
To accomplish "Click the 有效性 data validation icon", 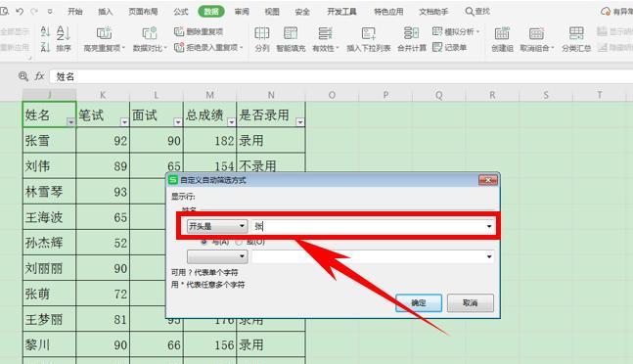I will coord(325,33).
